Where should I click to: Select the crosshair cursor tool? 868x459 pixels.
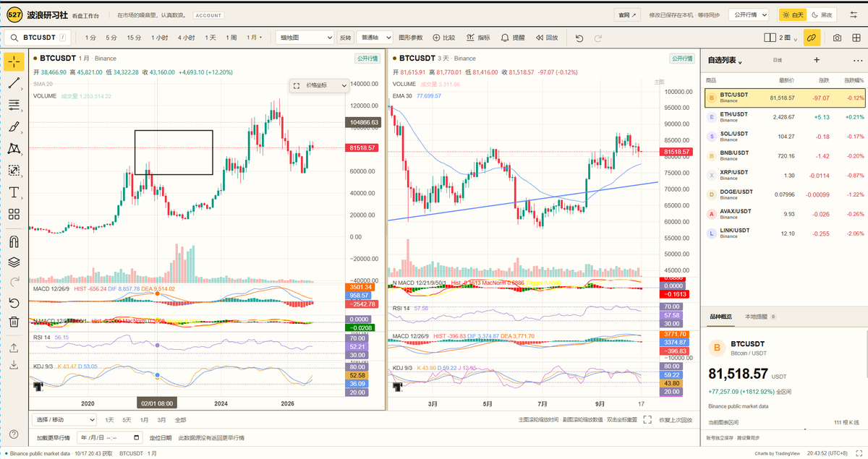(14, 61)
